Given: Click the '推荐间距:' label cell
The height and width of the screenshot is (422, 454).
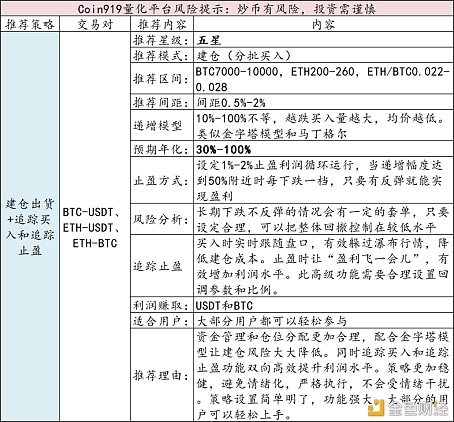Looking at the screenshot, I should 162,102.
